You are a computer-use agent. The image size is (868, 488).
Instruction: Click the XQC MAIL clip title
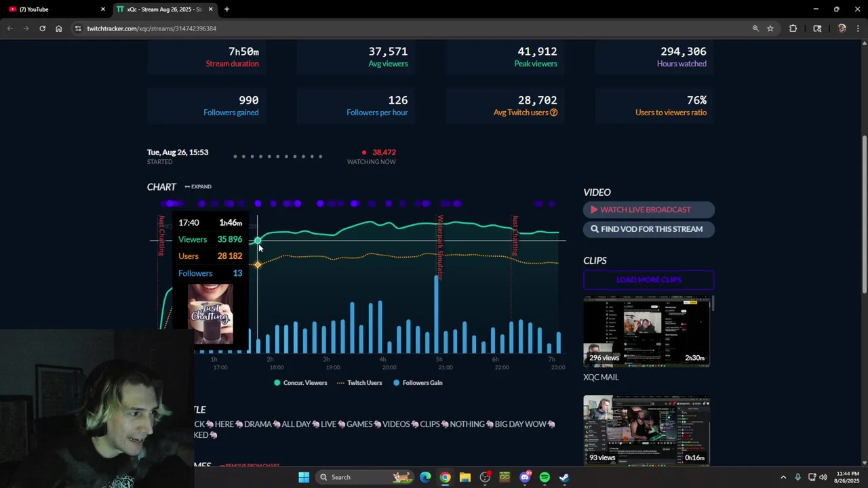point(601,378)
